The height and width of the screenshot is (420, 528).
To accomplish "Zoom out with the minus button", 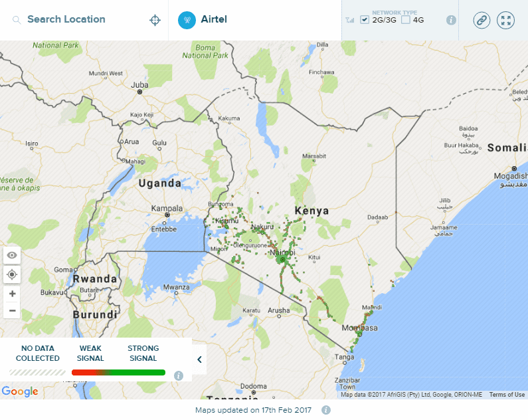I will (12, 310).
